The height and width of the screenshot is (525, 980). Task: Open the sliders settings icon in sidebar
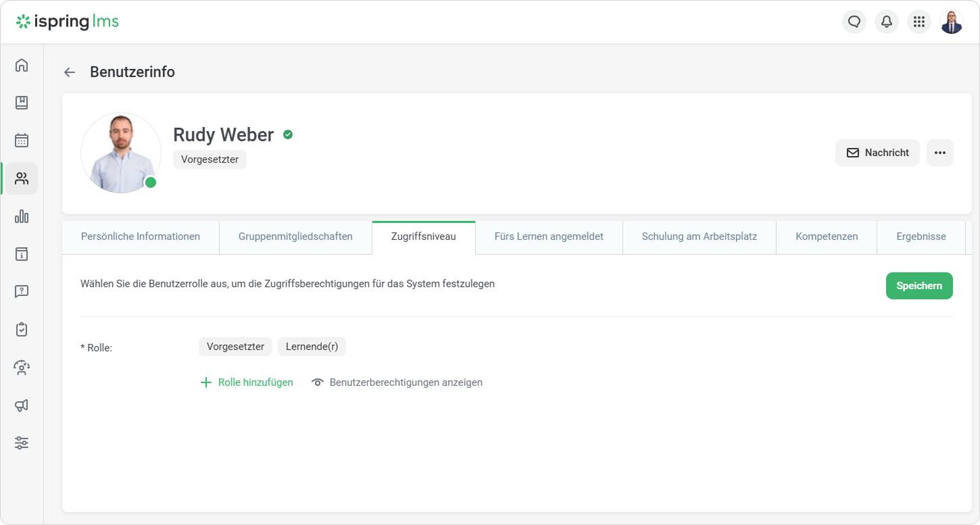pos(22,443)
